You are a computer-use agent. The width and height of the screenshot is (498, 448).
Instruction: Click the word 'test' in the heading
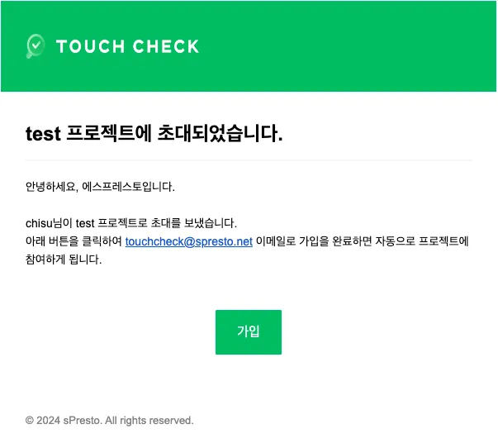pos(43,134)
